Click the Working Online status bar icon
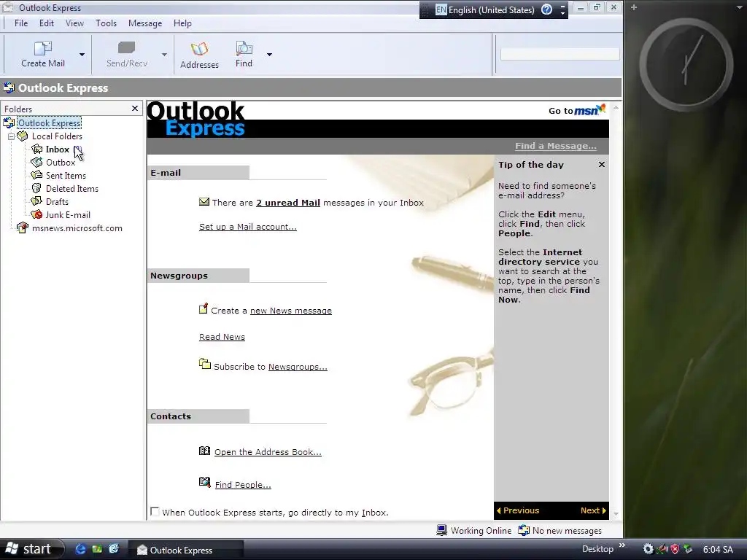Image resolution: width=747 pixels, height=560 pixels. click(x=441, y=530)
